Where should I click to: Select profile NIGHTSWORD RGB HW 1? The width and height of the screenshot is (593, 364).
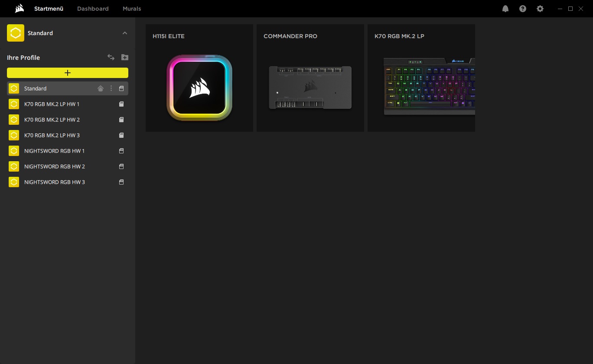click(68, 151)
